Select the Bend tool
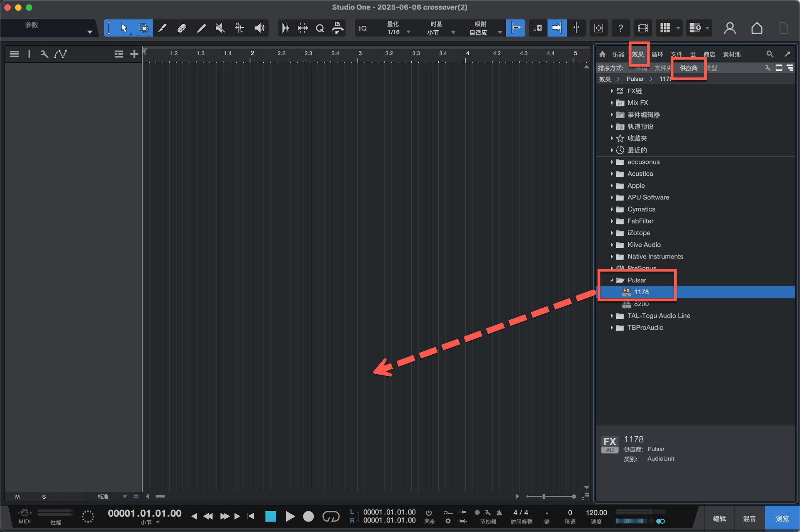Image resolution: width=800 pixels, height=532 pixels. click(x=240, y=28)
